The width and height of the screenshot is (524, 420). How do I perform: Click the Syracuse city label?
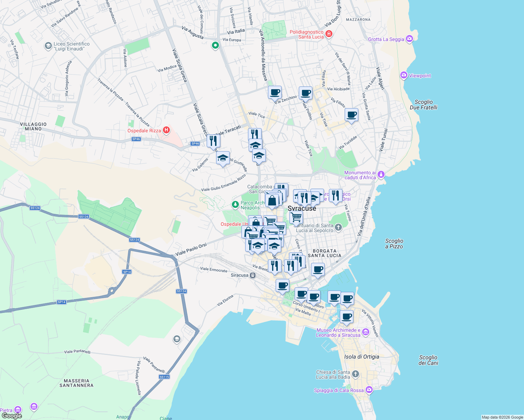tap(302, 208)
